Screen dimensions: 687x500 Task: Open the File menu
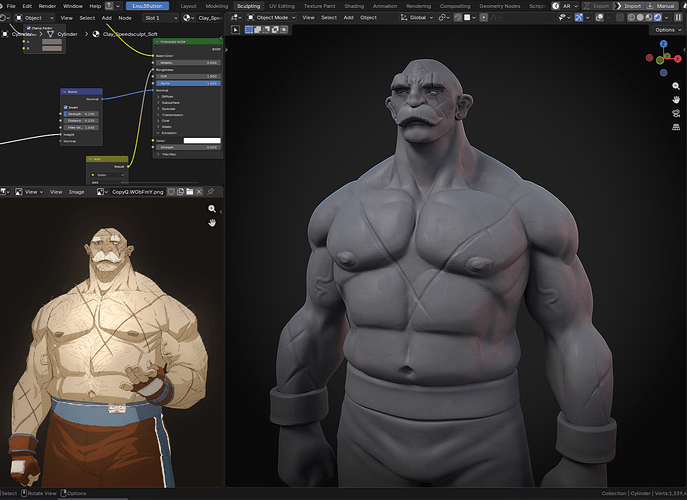11,6
